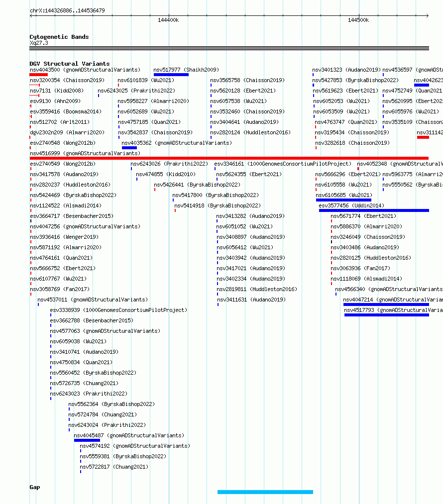
Task: Open esv2740548 (Wong2012b) variant
Action: (63, 143)
